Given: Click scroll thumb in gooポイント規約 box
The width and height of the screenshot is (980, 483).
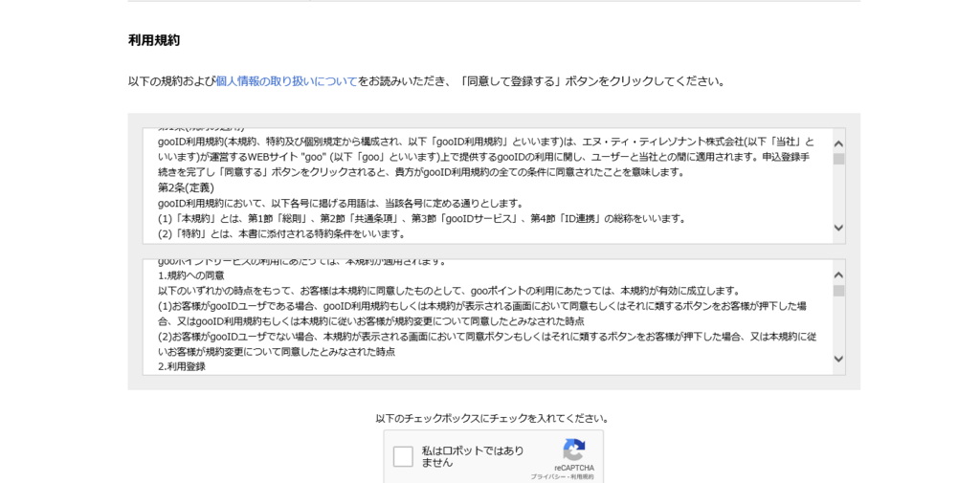Looking at the screenshot, I should pyautogui.click(x=838, y=291).
